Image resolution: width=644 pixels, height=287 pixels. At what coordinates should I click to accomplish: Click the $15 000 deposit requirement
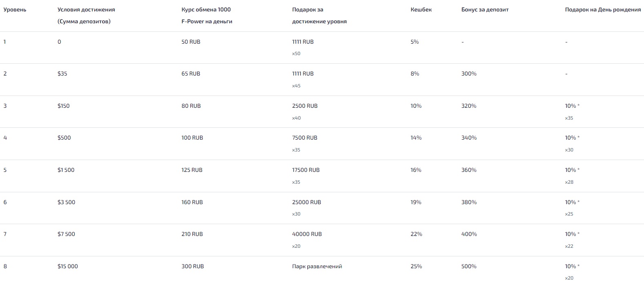click(x=68, y=266)
